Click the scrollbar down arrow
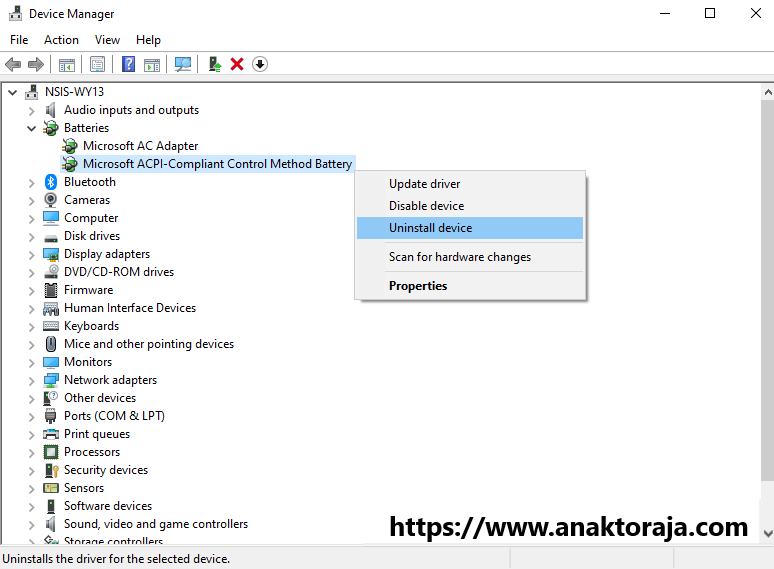The height and width of the screenshot is (569, 774). pyautogui.click(x=768, y=533)
